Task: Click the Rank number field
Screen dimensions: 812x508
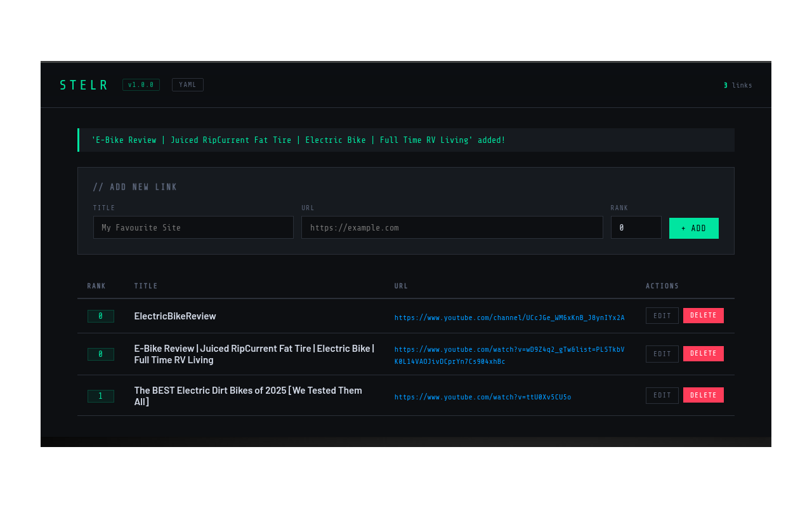Action: pos(636,227)
